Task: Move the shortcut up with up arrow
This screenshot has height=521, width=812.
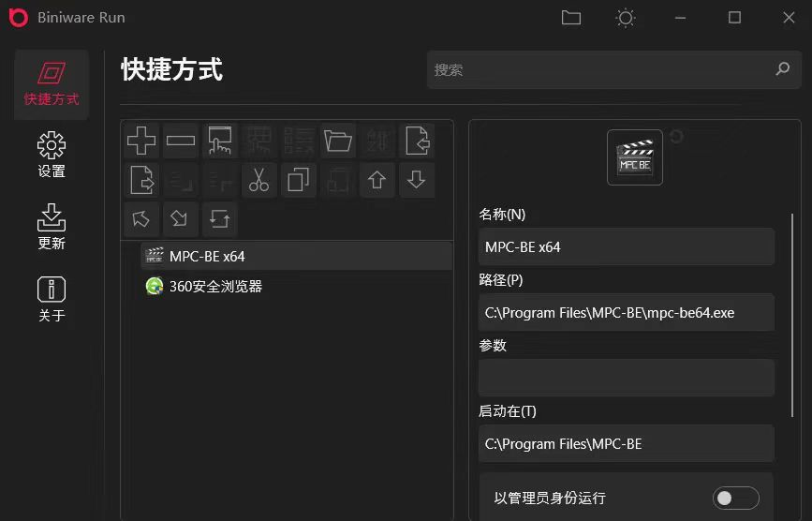Action: (377, 180)
